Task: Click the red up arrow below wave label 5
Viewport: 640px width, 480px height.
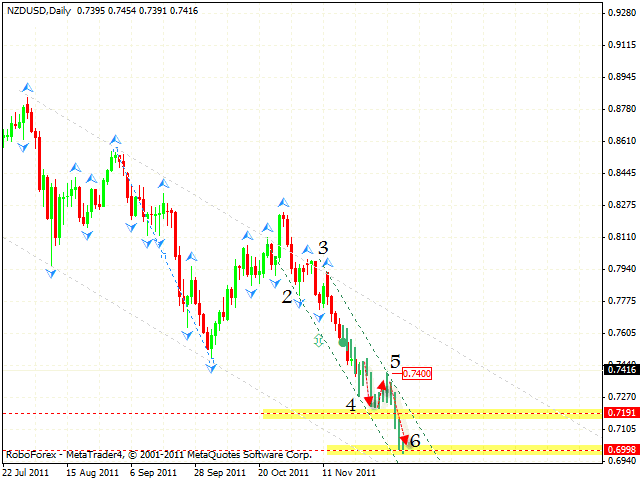Action: coord(382,385)
